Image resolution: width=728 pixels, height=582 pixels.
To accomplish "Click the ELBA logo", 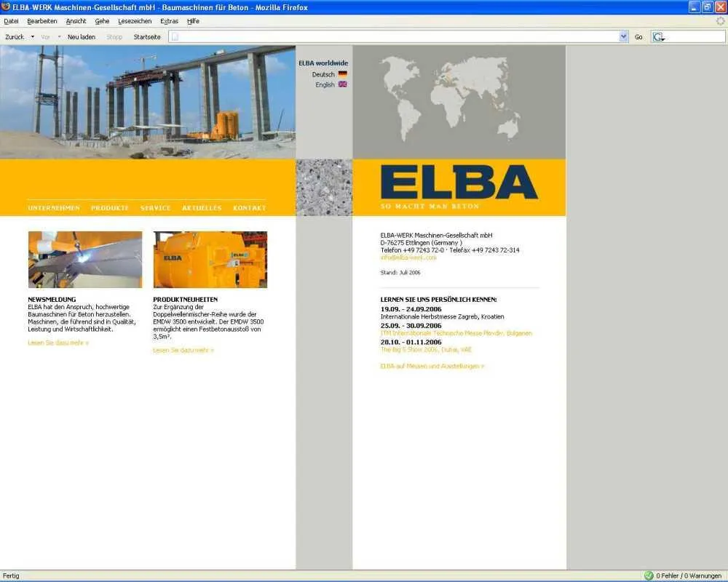I will (x=459, y=183).
